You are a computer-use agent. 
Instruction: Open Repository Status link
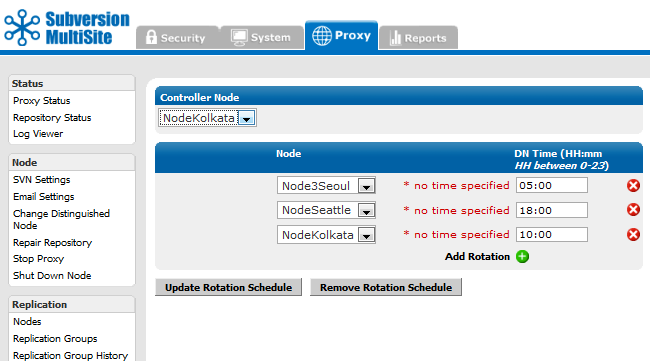tap(52, 118)
